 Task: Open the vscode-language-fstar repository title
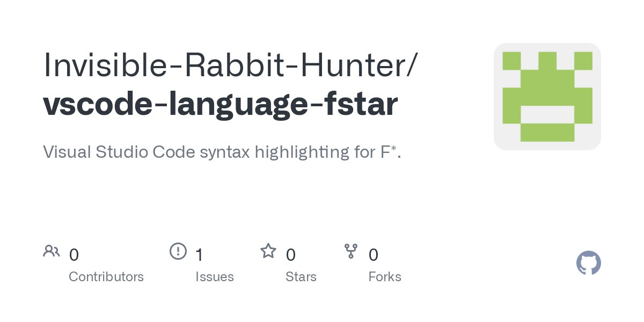click(220, 105)
